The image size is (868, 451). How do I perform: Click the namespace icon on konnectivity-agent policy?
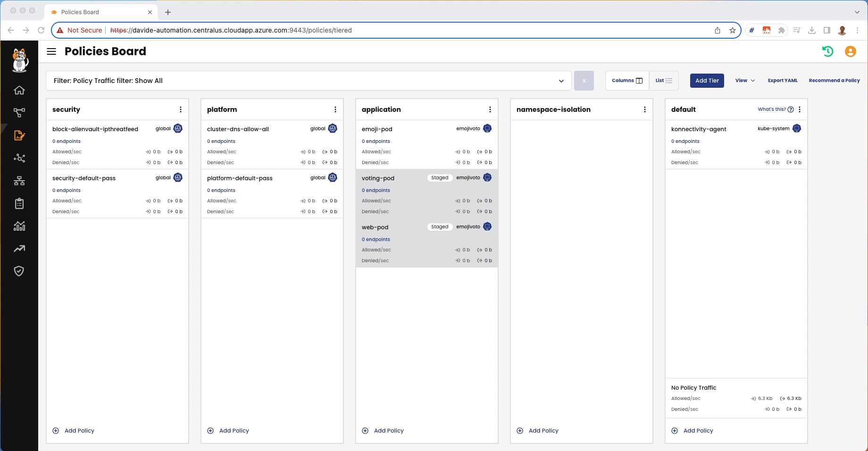pyautogui.click(x=797, y=128)
